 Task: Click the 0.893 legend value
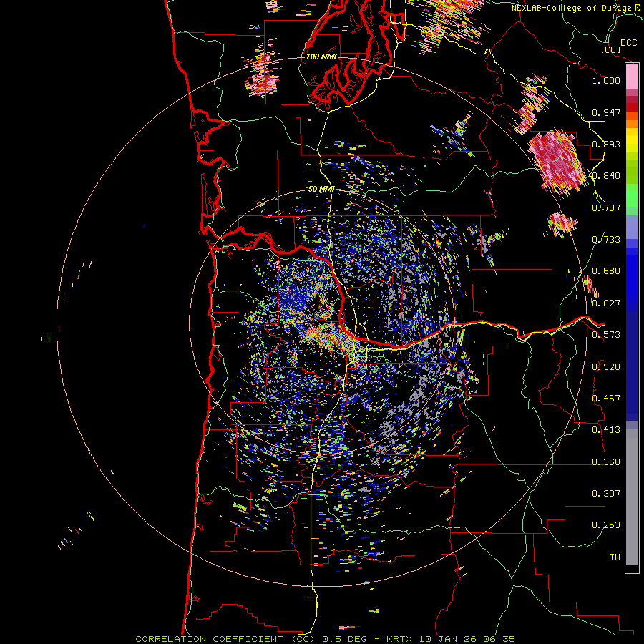click(606, 144)
